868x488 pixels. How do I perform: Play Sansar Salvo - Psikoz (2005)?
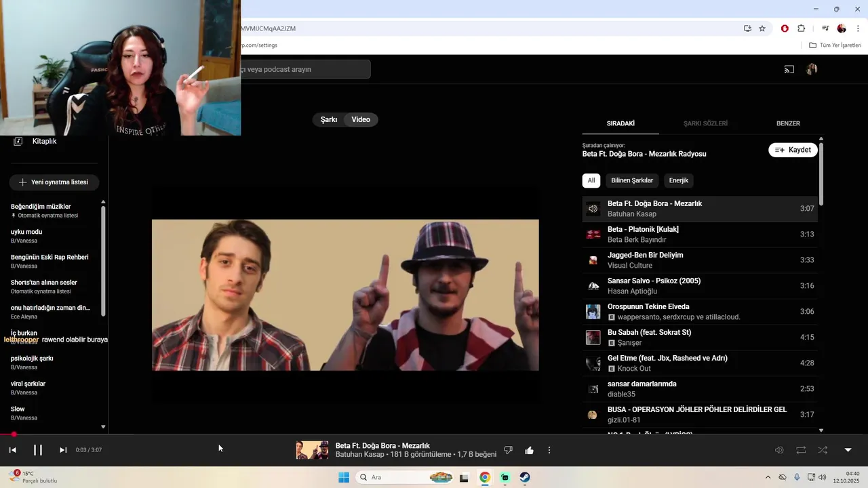[x=700, y=286]
